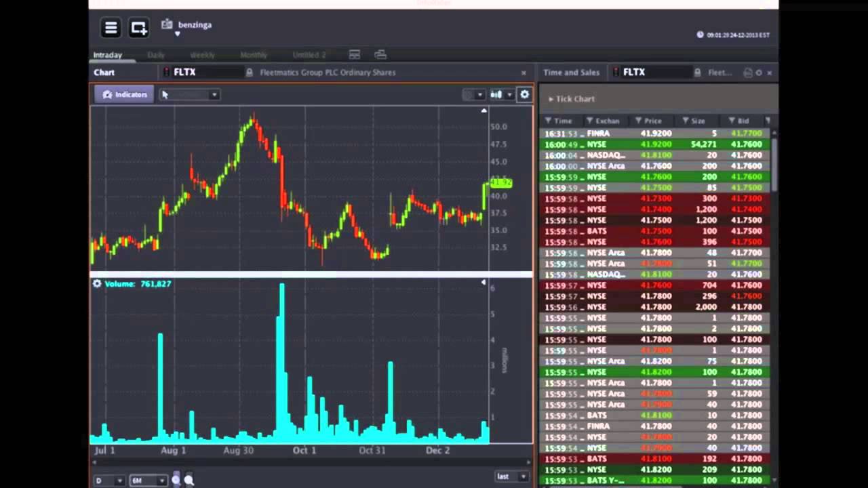The height and width of the screenshot is (488, 868).
Task: Click the Chart panel title
Action: coord(104,73)
